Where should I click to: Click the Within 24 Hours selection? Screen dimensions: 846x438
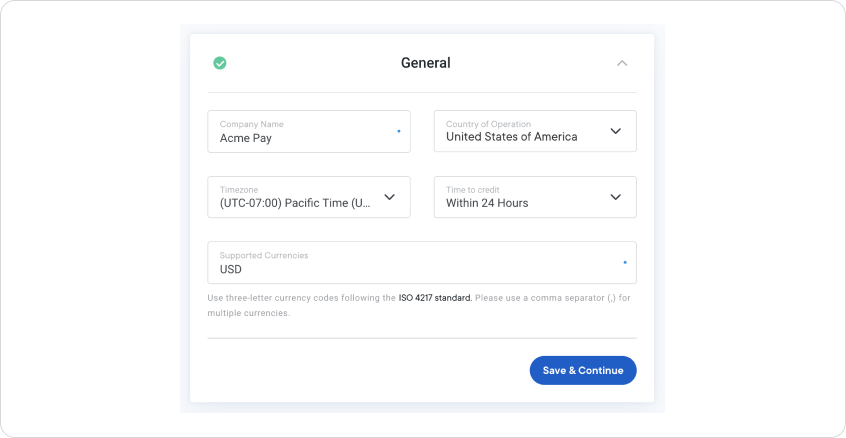click(487, 203)
